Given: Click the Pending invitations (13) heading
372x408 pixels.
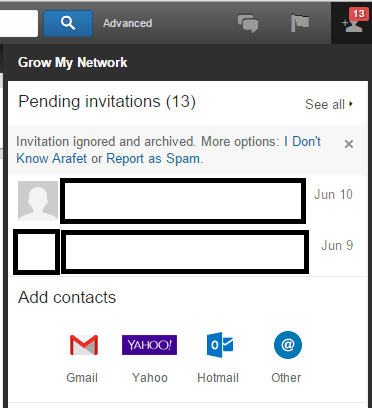Looking at the screenshot, I should 107,102.
